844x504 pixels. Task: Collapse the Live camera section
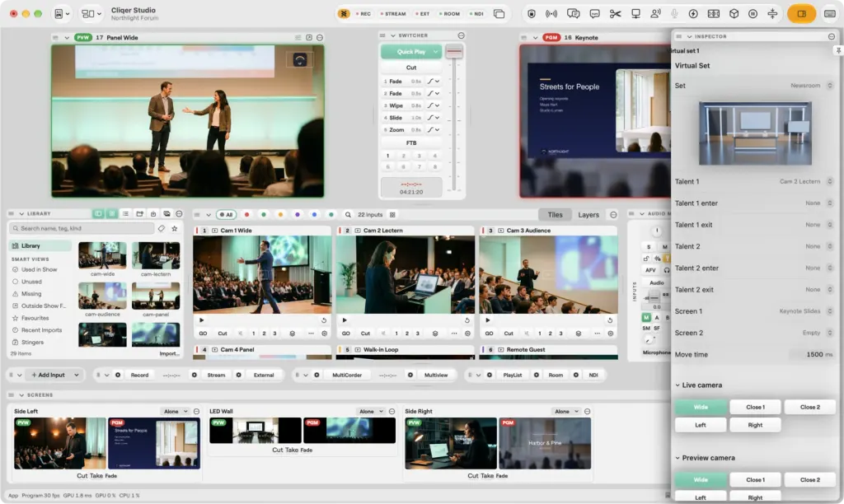point(678,385)
